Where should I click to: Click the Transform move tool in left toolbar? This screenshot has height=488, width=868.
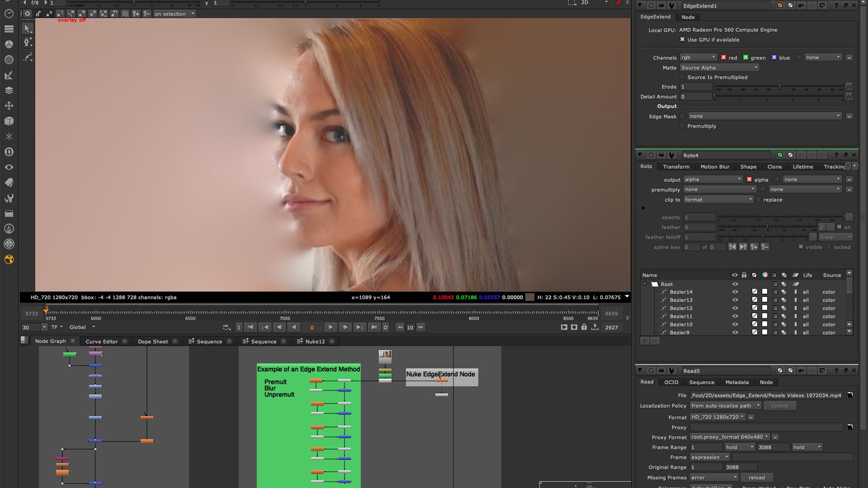9,106
